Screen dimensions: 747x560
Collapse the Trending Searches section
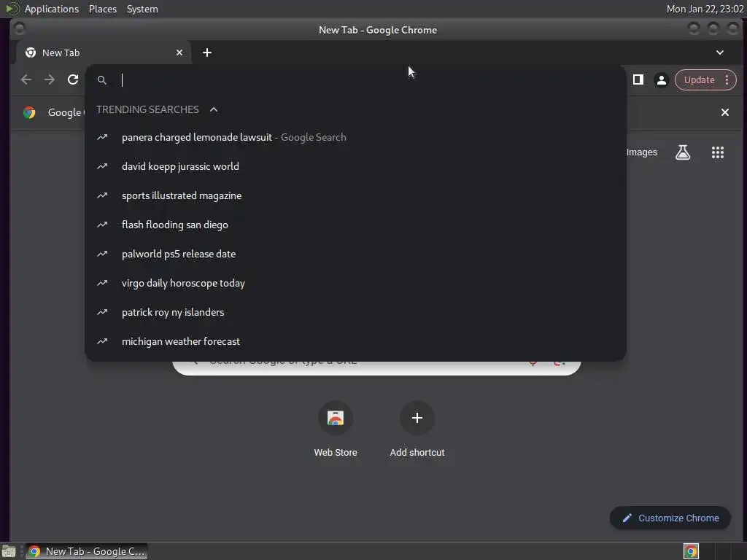[214, 109]
